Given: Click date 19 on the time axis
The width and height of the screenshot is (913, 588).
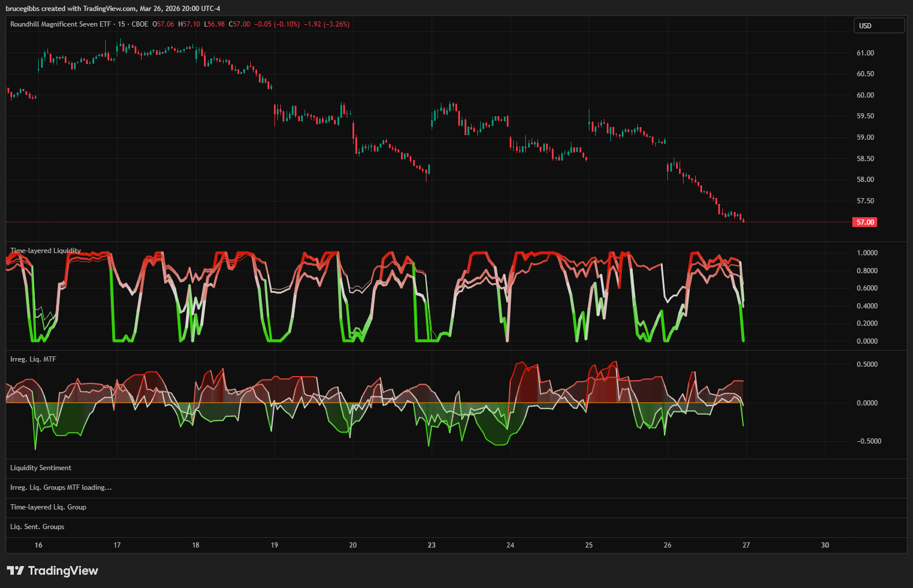Looking at the screenshot, I should [x=274, y=545].
